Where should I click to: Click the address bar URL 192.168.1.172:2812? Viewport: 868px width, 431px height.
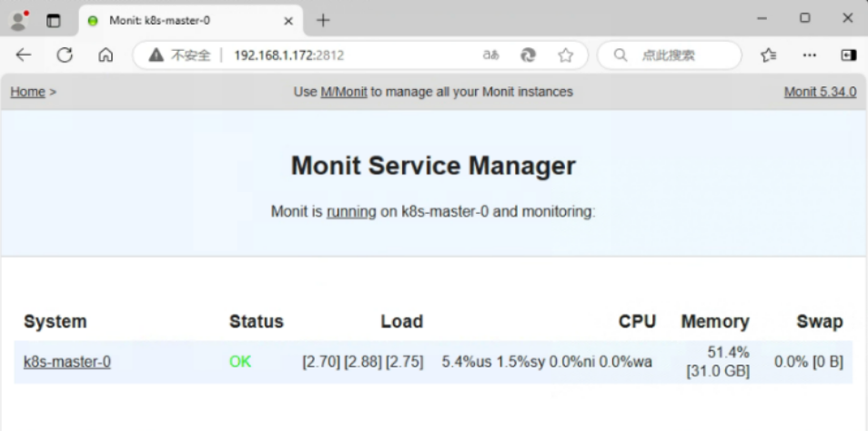coord(289,55)
